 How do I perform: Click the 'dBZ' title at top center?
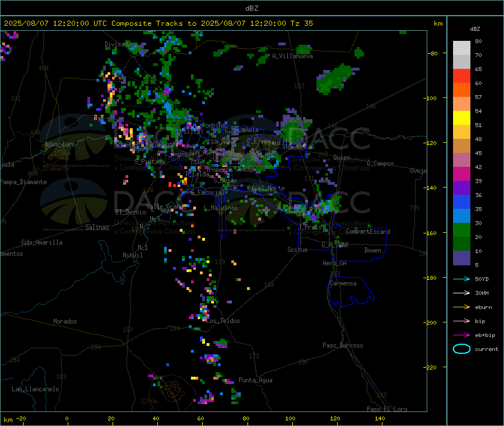(251, 8)
